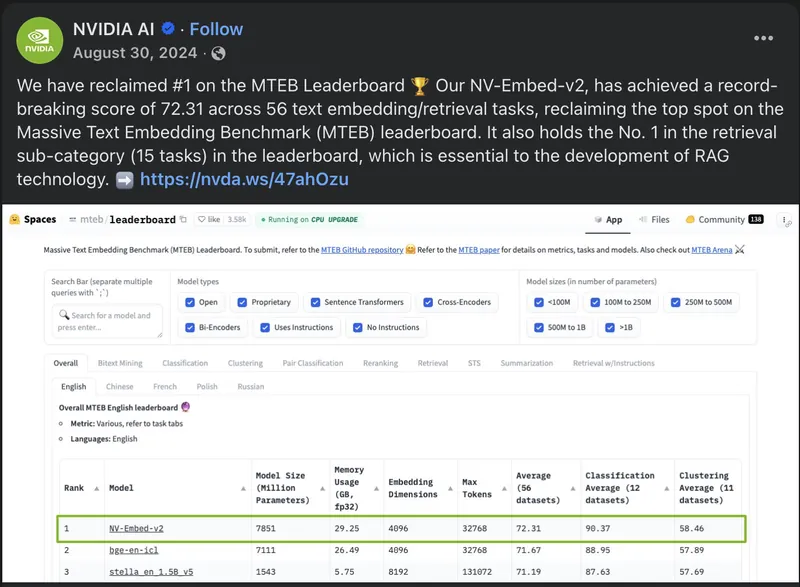Click the Files tab icon
Viewport: 800px width, 587px height.
(643, 219)
